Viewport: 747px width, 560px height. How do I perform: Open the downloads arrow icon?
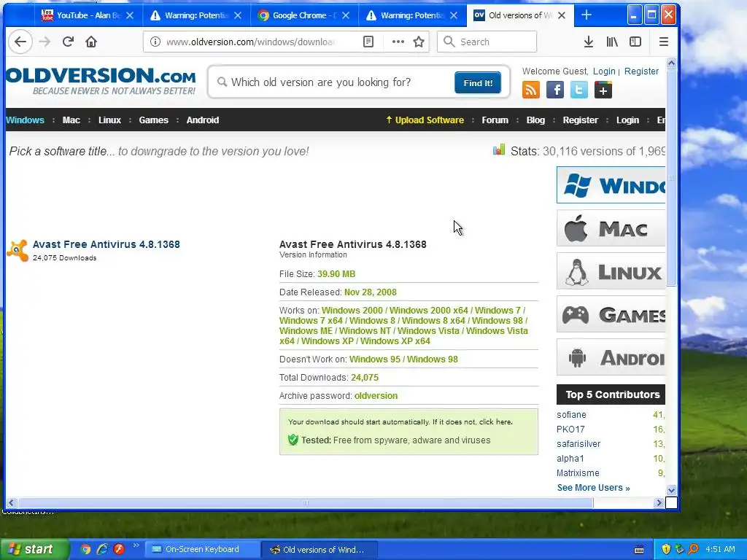pyautogui.click(x=589, y=42)
